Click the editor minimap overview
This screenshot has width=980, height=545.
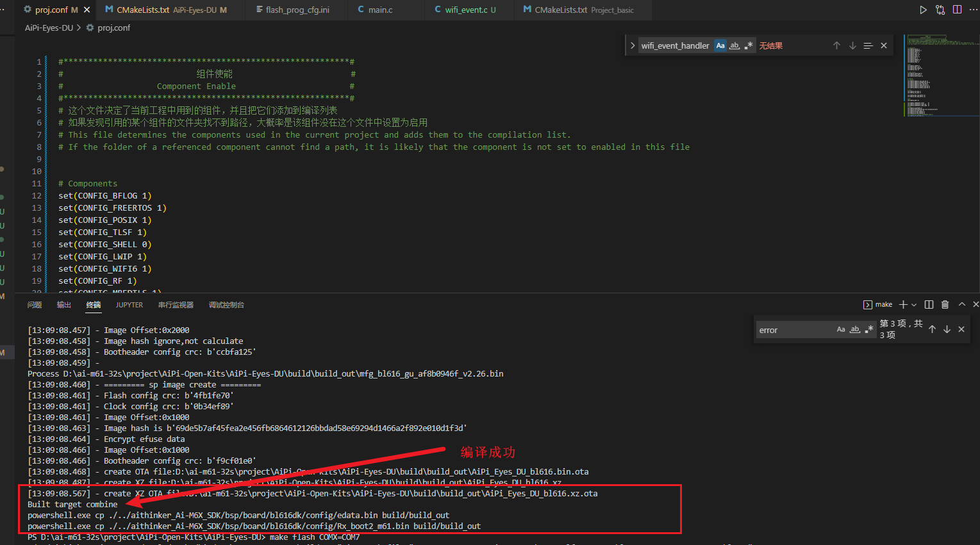(941, 76)
